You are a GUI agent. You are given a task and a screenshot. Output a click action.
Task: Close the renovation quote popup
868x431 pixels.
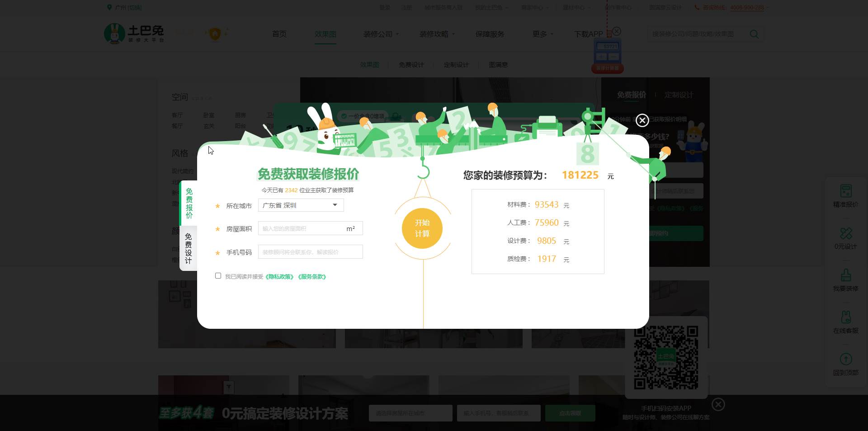(642, 120)
